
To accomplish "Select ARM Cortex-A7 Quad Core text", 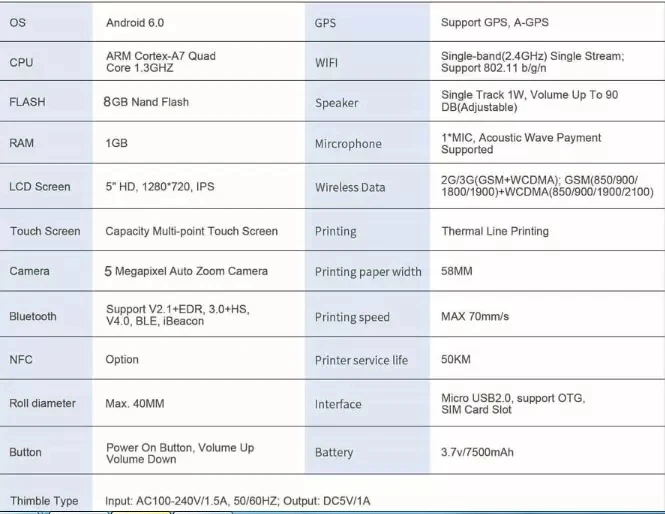I will [x=160, y=62].
